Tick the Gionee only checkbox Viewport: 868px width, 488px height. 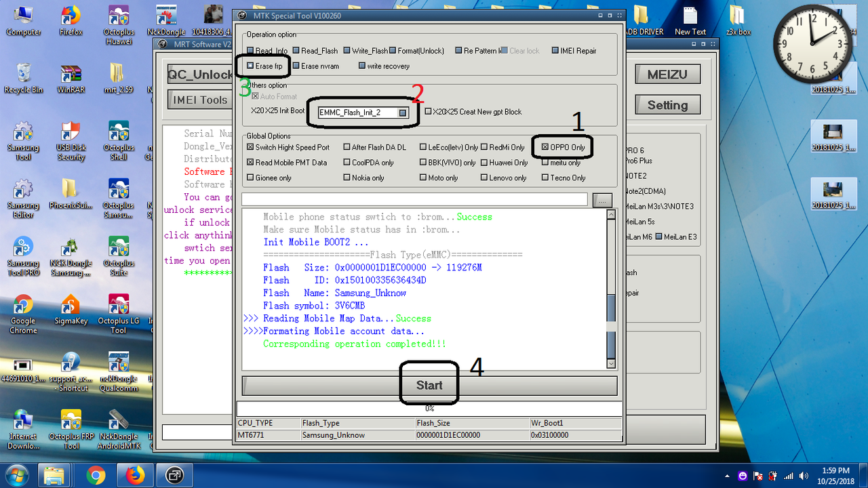tap(250, 178)
